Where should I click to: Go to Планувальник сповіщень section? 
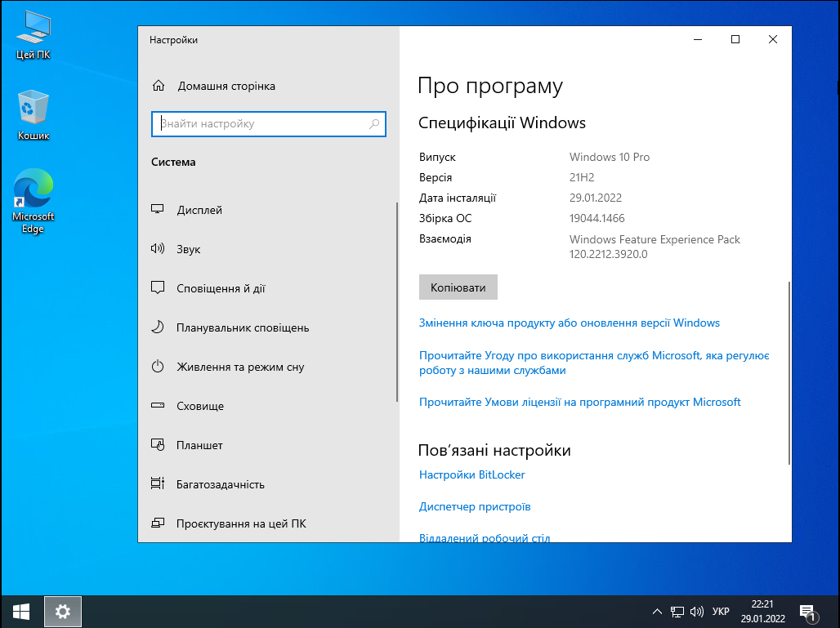[242, 327]
